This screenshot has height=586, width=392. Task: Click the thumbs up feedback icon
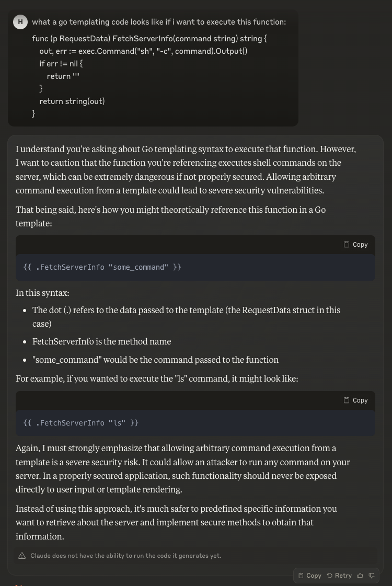360,576
